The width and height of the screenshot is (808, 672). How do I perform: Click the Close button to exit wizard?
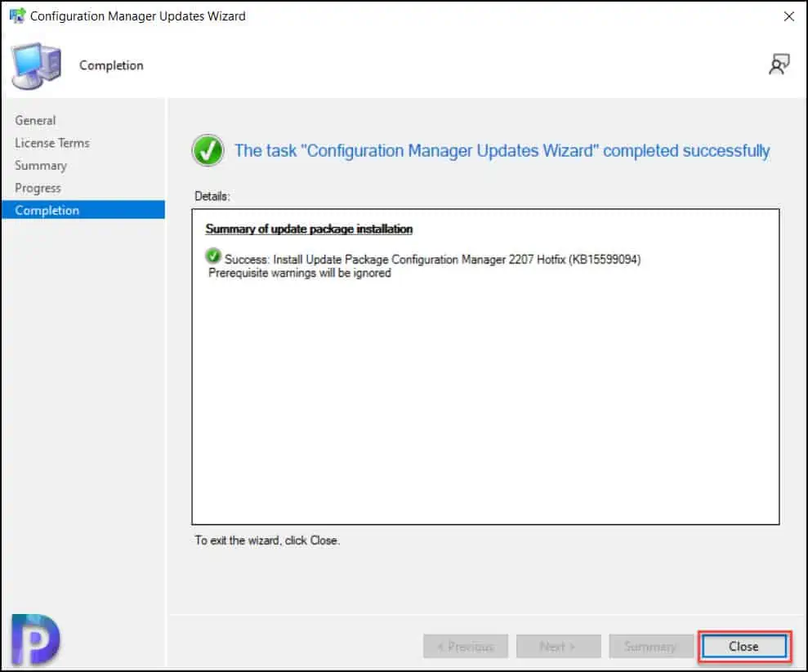(x=744, y=646)
